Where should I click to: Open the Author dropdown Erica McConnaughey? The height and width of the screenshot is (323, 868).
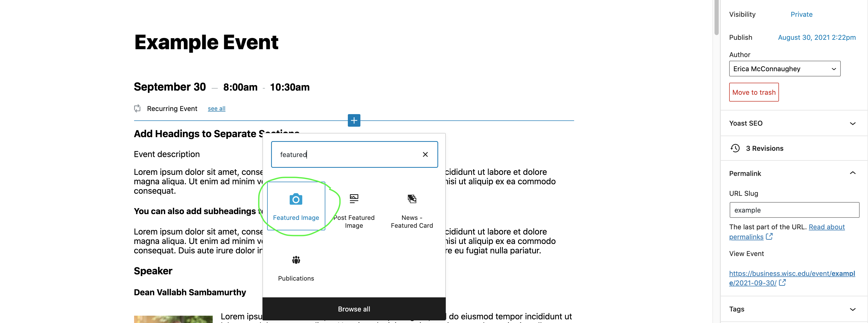(x=784, y=69)
